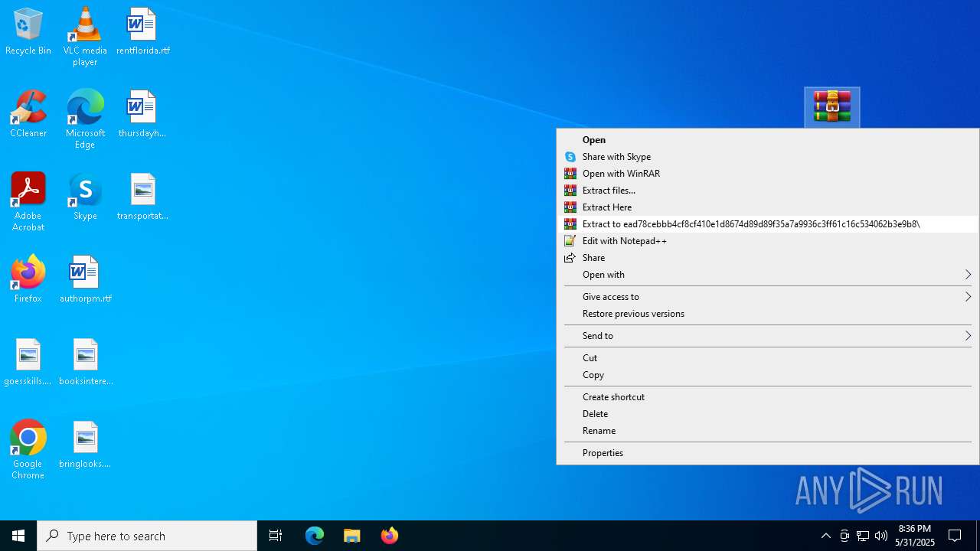Choose Cut in the context menu
This screenshot has height=551, width=980.
pyautogui.click(x=767, y=358)
